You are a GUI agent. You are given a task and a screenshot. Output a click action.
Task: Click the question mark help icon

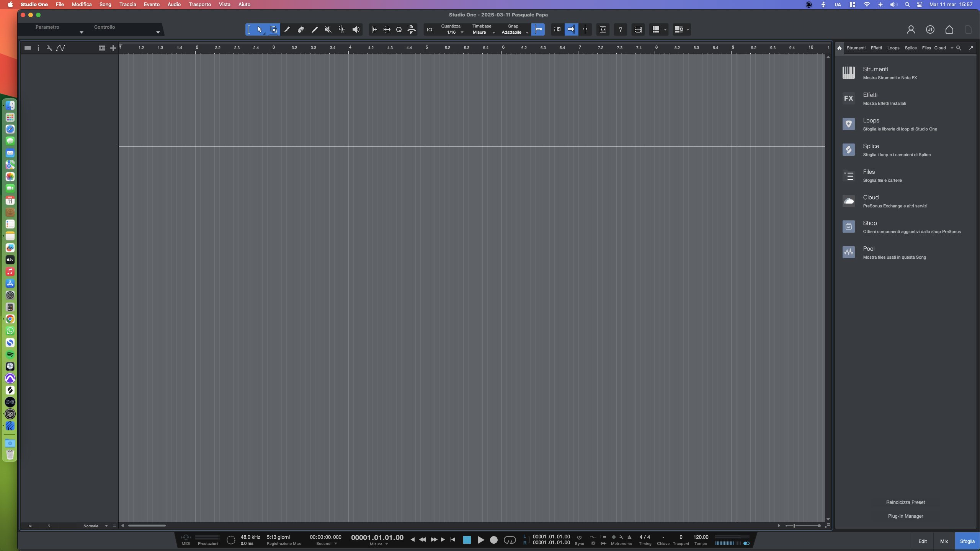pyautogui.click(x=620, y=29)
